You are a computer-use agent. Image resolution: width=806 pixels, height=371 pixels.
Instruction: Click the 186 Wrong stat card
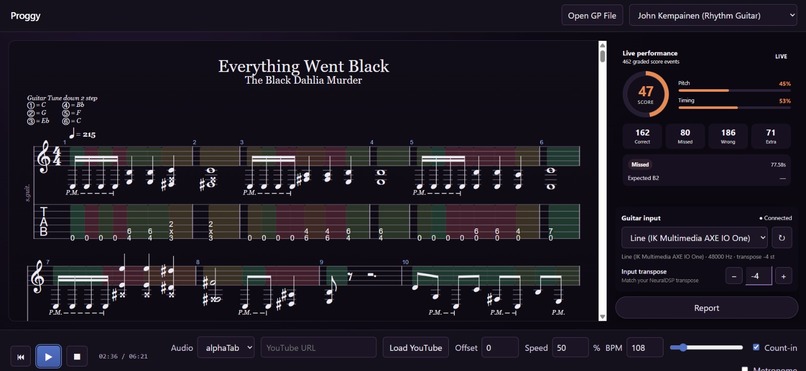(728, 136)
